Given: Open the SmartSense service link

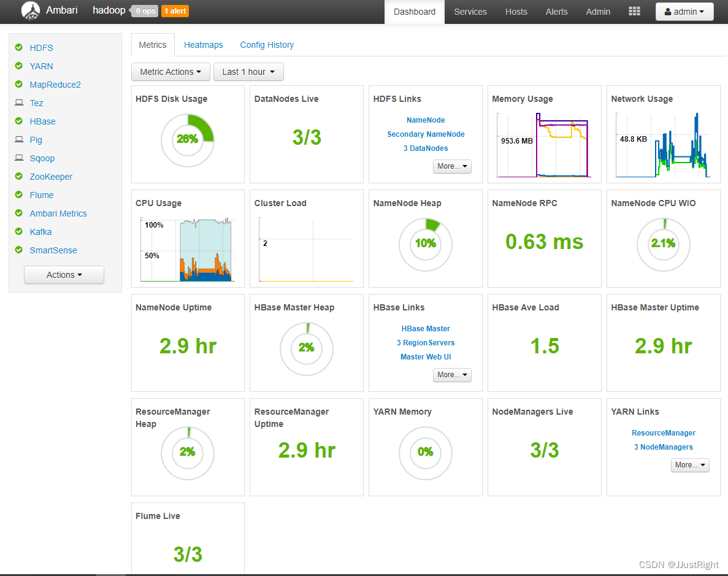Looking at the screenshot, I should (53, 250).
